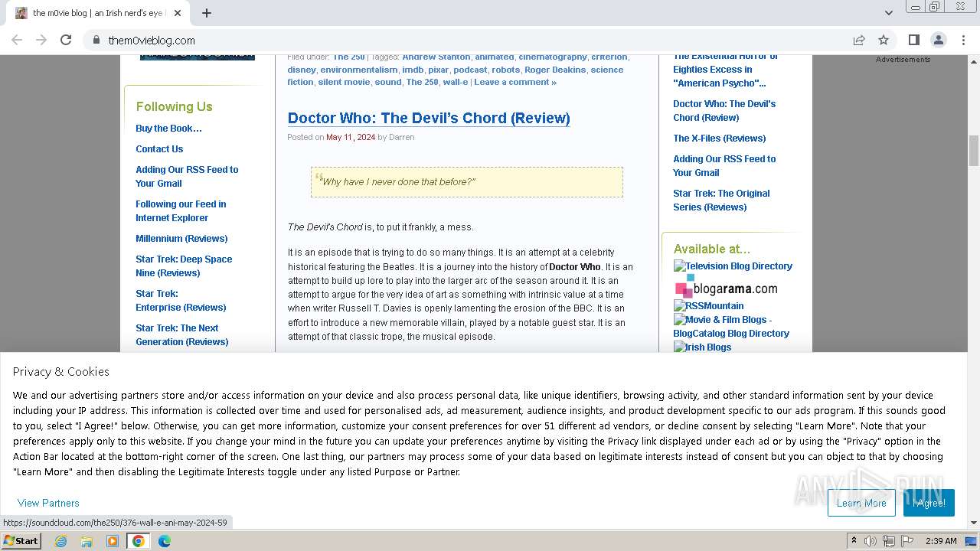Open the network tray icon
The image size is (980, 551).
pyautogui.click(x=889, y=541)
